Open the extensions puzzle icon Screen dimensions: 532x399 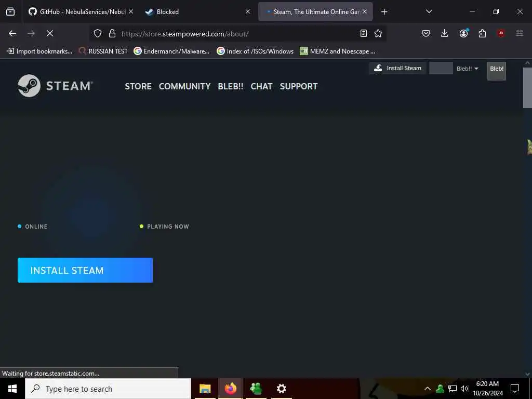click(482, 33)
